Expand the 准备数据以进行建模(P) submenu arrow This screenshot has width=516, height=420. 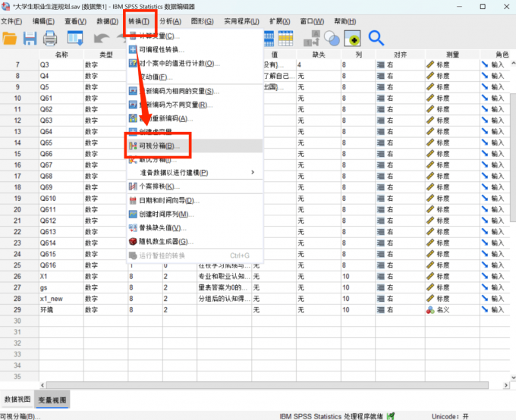(x=253, y=172)
